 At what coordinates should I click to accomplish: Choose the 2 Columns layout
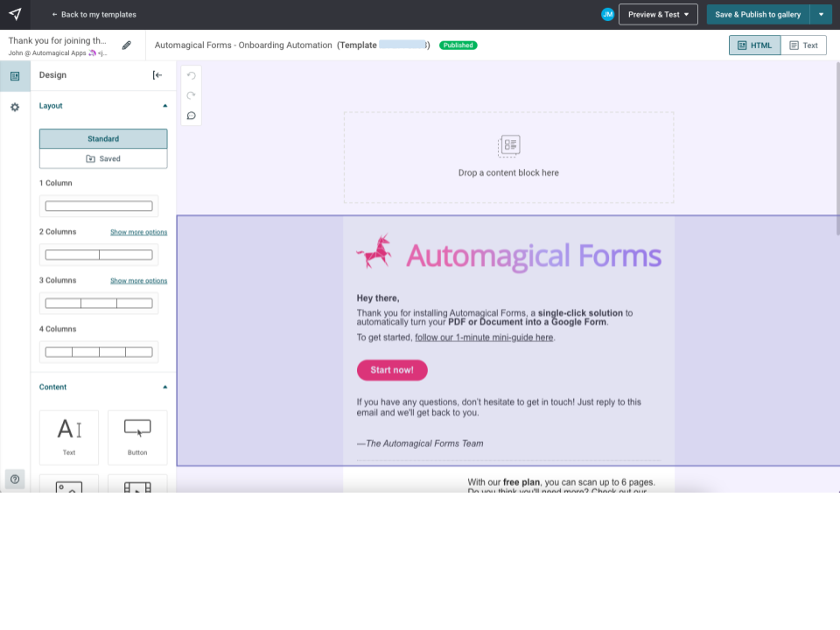(99, 255)
